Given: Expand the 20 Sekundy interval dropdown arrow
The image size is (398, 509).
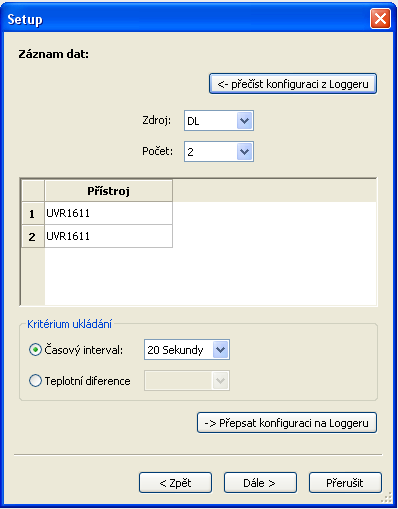Looking at the screenshot, I should point(221,350).
